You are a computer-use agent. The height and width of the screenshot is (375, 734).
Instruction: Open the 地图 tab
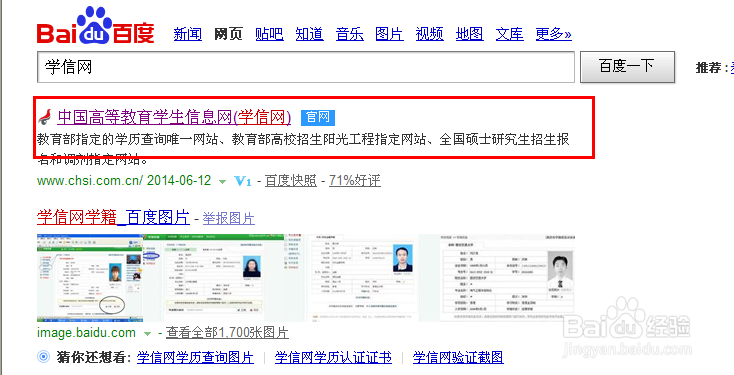470,34
